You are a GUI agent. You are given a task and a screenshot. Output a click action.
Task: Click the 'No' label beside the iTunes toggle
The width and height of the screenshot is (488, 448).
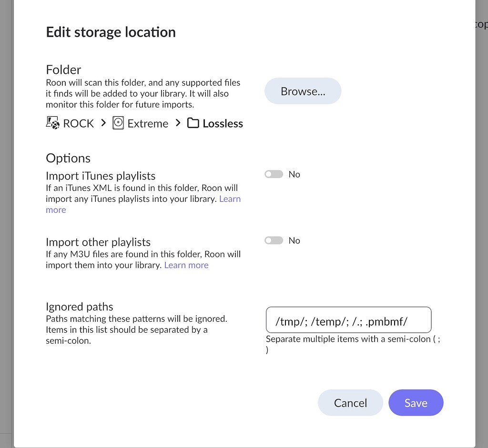294,174
